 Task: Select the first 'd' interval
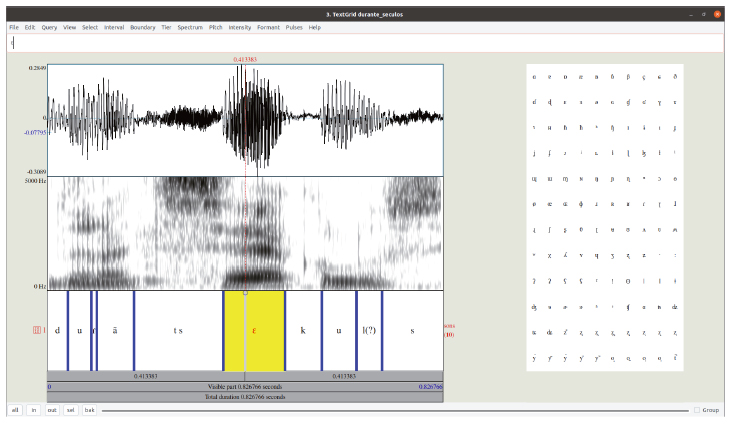coord(58,330)
